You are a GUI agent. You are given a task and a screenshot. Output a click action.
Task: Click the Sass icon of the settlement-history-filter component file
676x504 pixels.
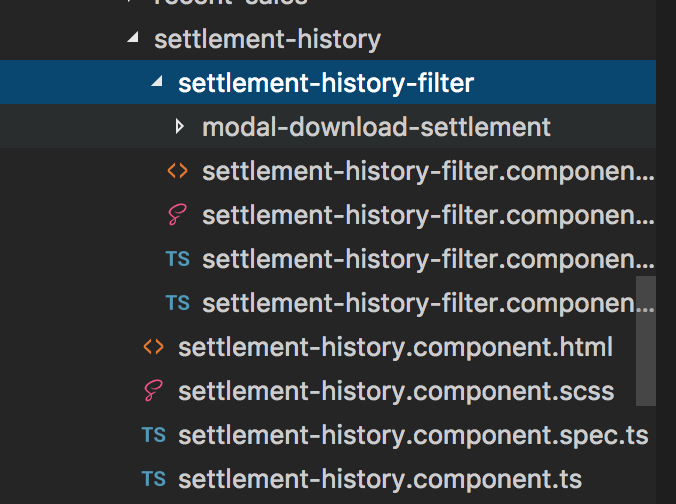(x=177, y=215)
